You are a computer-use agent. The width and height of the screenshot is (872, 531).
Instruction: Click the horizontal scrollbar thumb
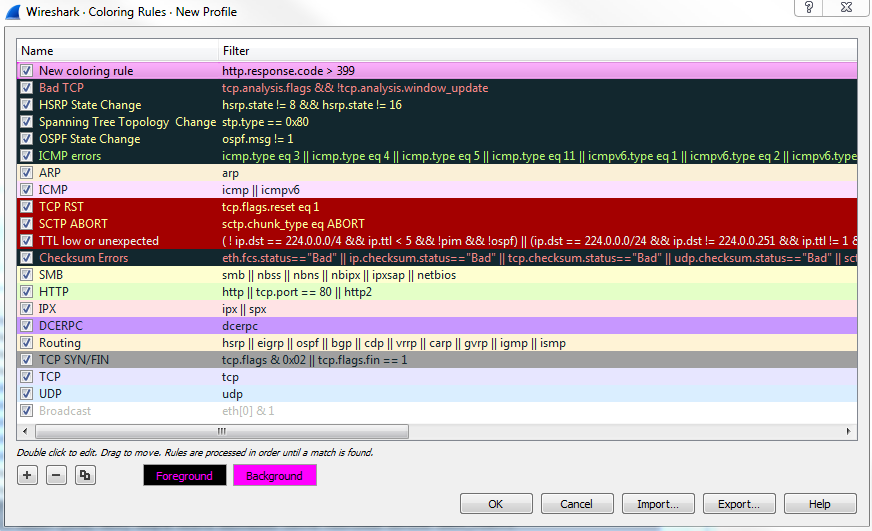click(222, 431)
